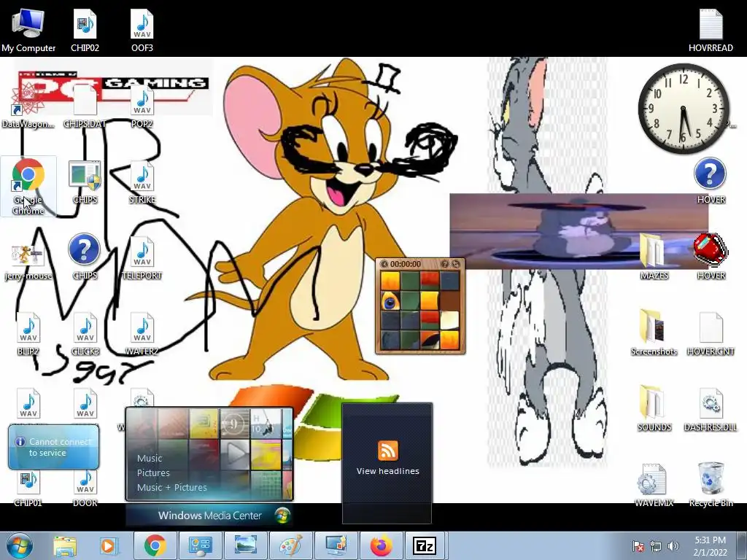Select the HOVER.CNT file
The image size is (747, 560).
coord(711,332)
